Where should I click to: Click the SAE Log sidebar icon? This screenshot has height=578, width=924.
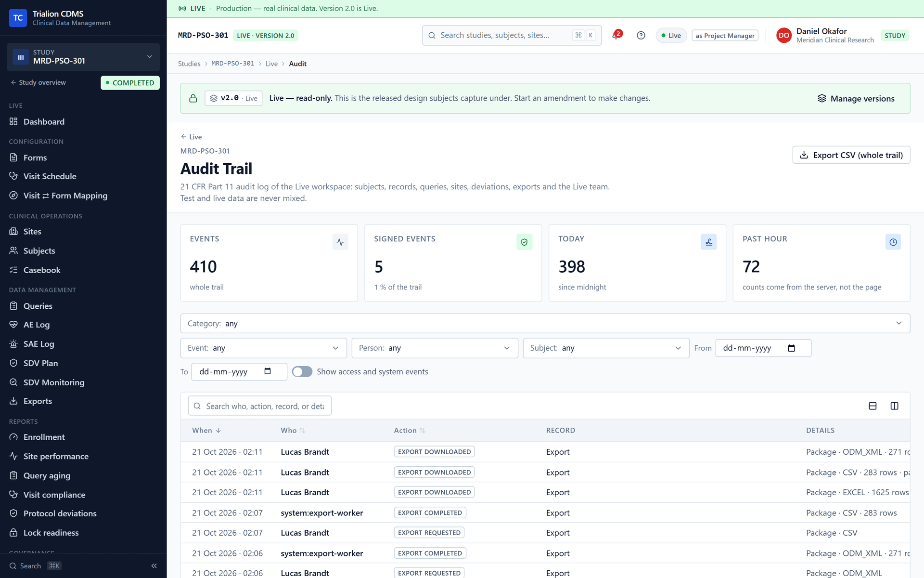pyautogui.click(x=13, y=344)
